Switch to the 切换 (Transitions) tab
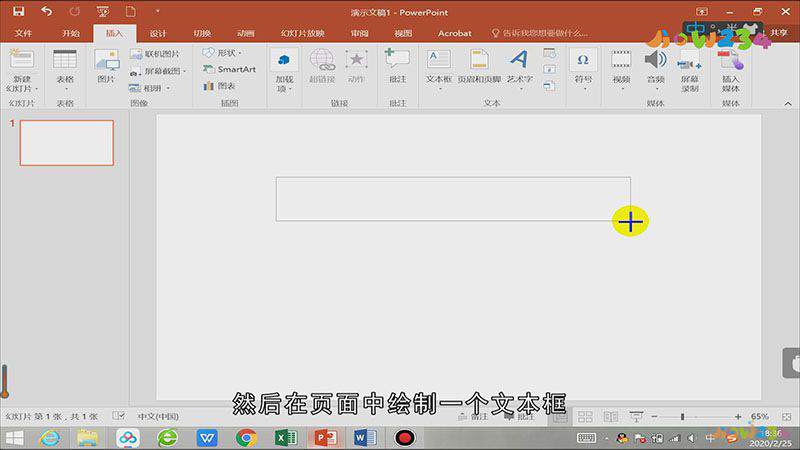 202,33
